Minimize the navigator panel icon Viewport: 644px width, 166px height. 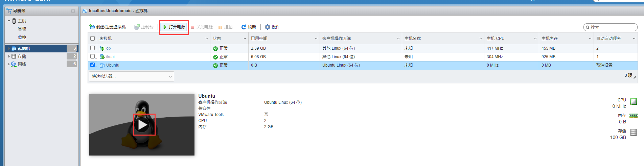[x=73, y=11]
